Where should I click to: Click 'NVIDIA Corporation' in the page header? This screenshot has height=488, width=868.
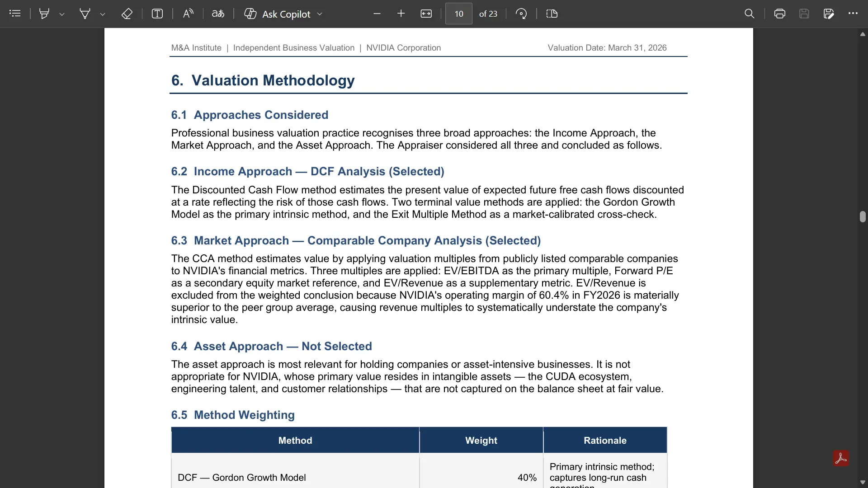[403, 48]
